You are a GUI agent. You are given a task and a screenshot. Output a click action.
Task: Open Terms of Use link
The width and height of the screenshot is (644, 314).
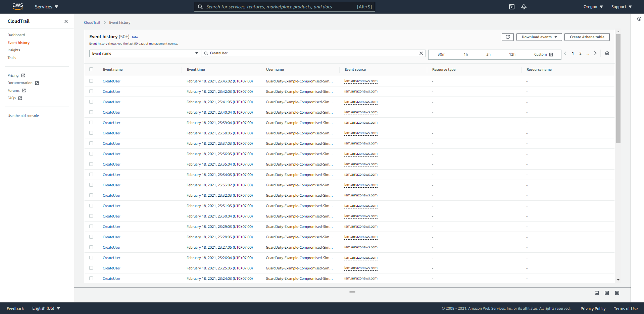pos(626,308)
